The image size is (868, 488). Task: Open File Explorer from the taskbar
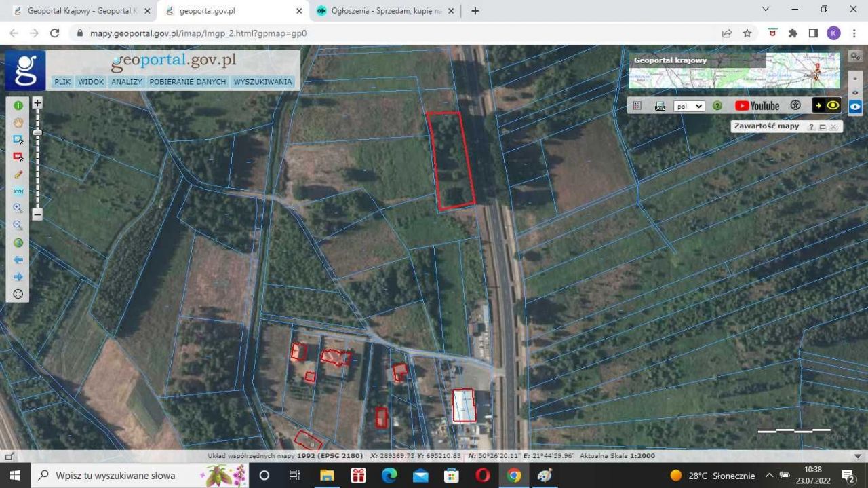[x=327, y=475]
